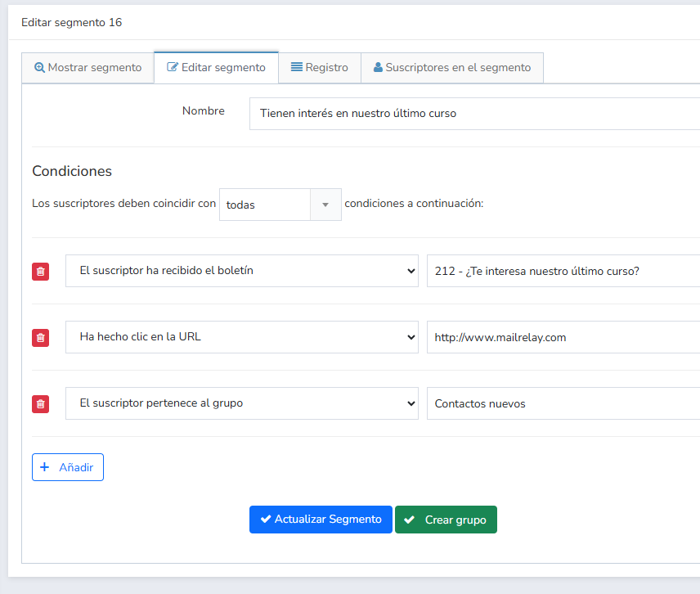Click the list icon on the Registro tab
The image size is (700, 594).
tap(298, 68)
